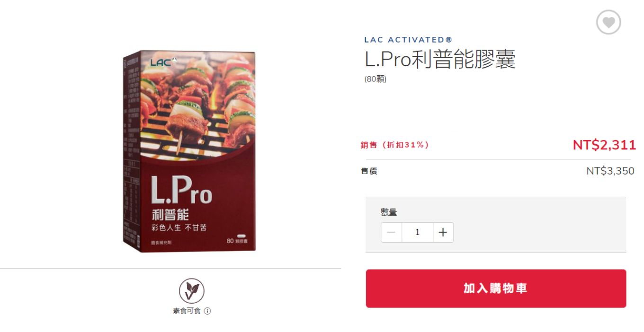This screenshot has width=644, height=332.
Task: Add product to wishlist with heart icon
Action: [608, 22]
